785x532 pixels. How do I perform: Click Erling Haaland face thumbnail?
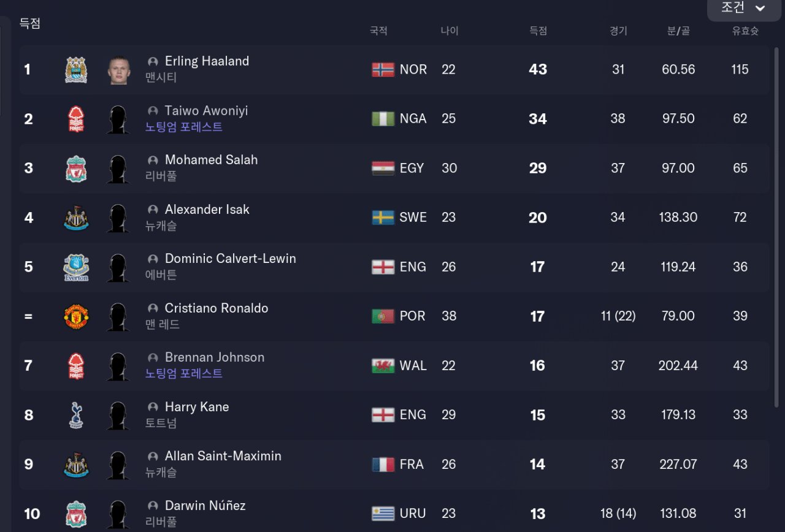point(117,70)
